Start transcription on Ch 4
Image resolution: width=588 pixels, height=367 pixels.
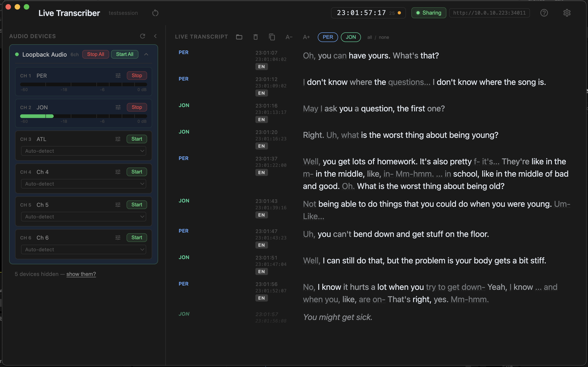pos(137,172)
